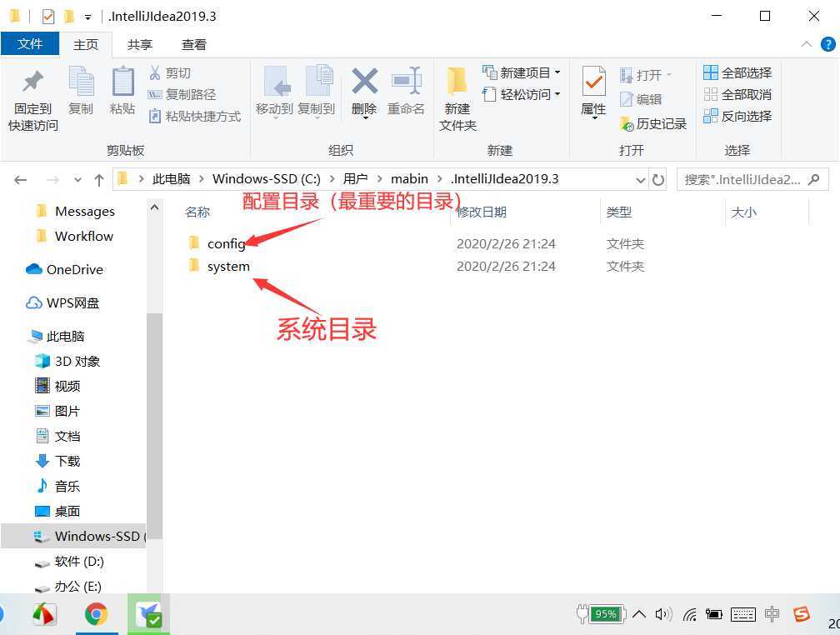Create a New folder
840x635 pixels.
(x=457, y=100)
